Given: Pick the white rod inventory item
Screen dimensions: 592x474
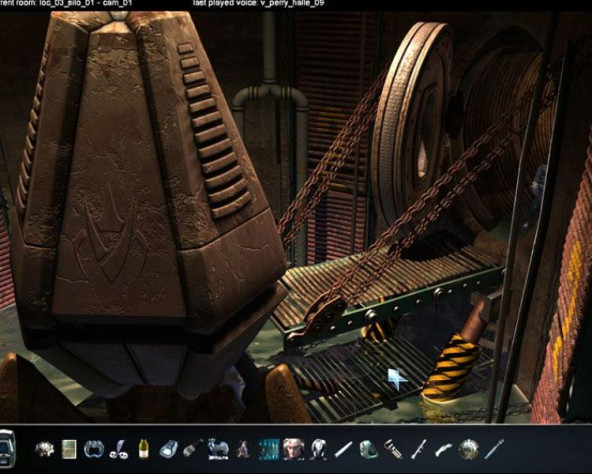Looking at the screenshot, I should [344, 449].
